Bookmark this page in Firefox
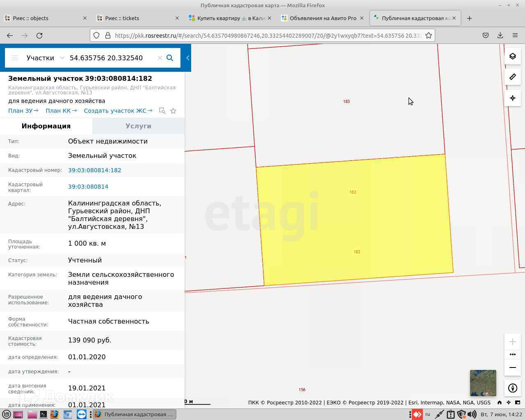The image size is (525, 420). pyautogui.click(x=429, y=35)
